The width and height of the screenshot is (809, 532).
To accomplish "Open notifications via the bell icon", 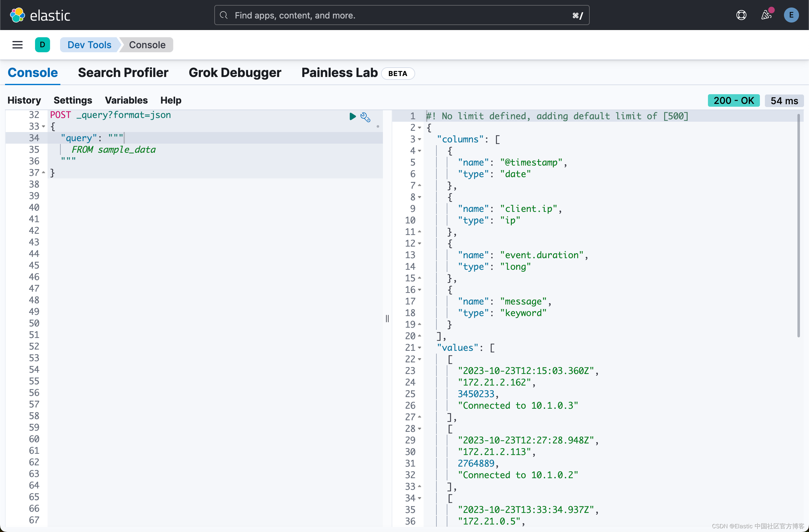I will click(x=766, y=15).
